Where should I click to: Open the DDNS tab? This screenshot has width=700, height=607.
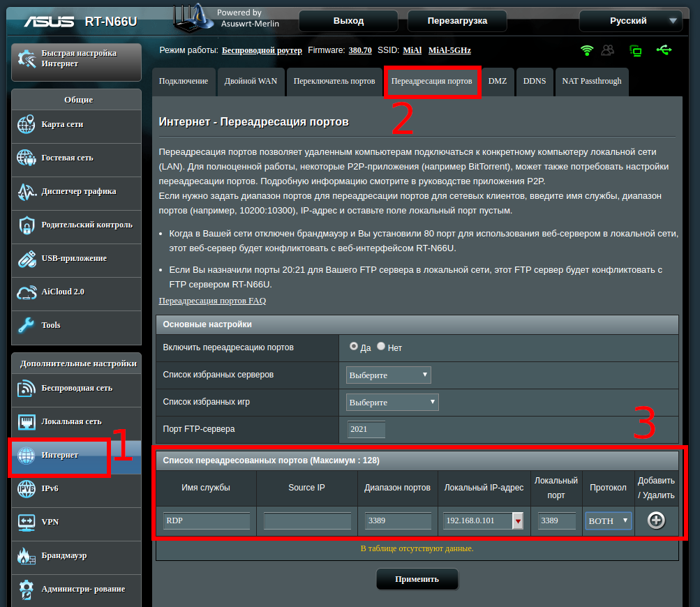pos(535,82)
